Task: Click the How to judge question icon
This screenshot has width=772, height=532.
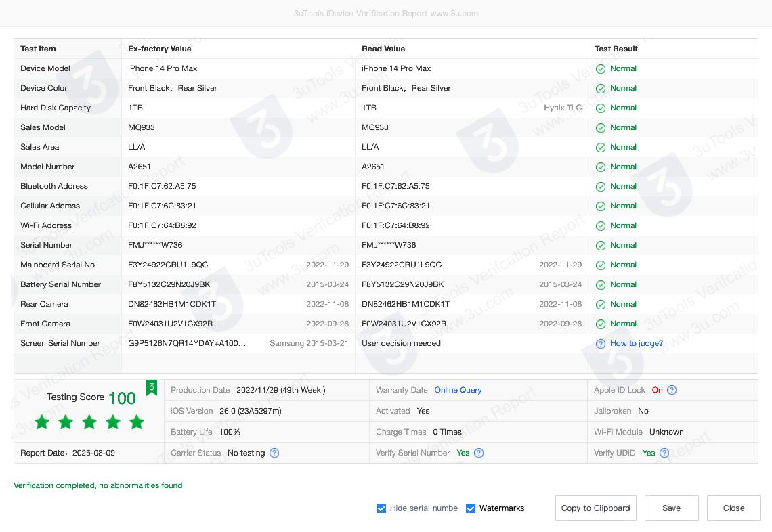Action: pos(600,344)
